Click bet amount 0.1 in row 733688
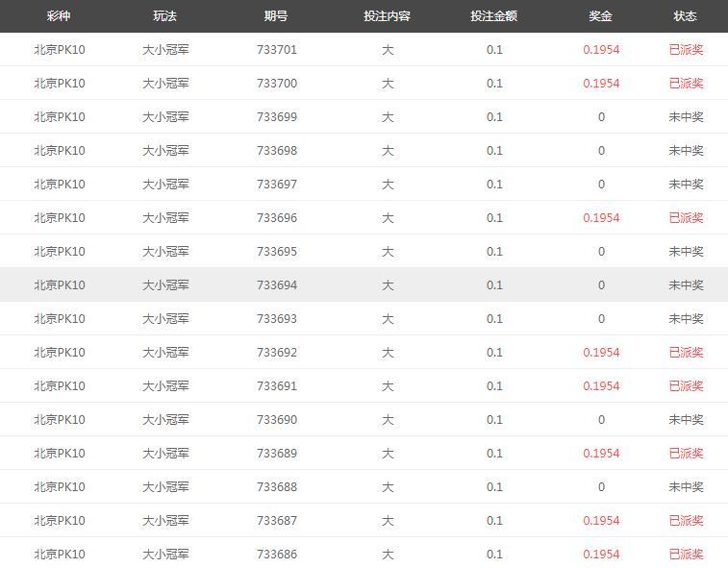728x568 pixels. click(494, 487)
